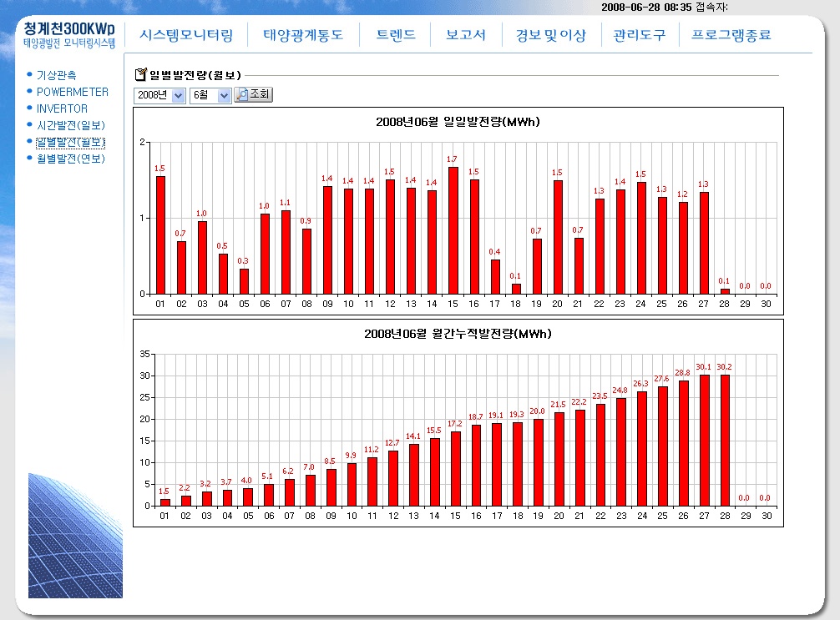This screenshot has height=620, width=840.
Task: Open the 6월 month dropdown
Action: (x=210, y=96)
